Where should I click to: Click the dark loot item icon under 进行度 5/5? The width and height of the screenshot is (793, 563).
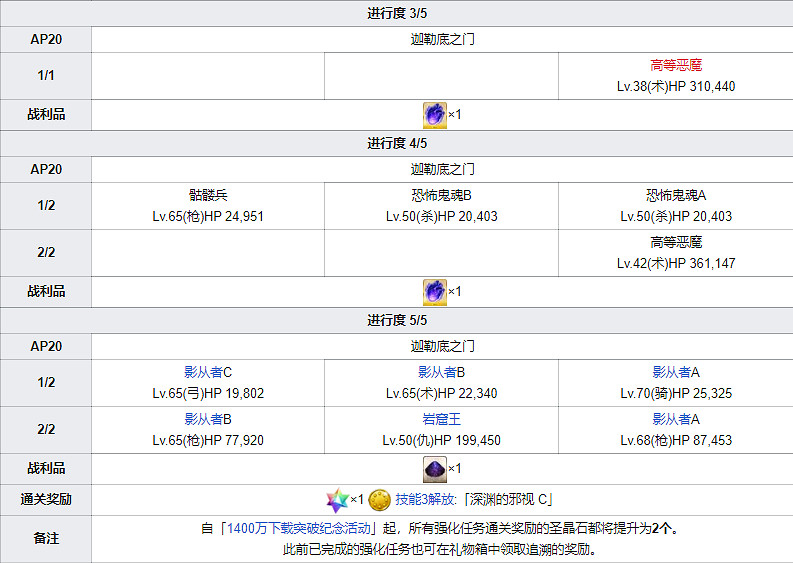(434, 469)
